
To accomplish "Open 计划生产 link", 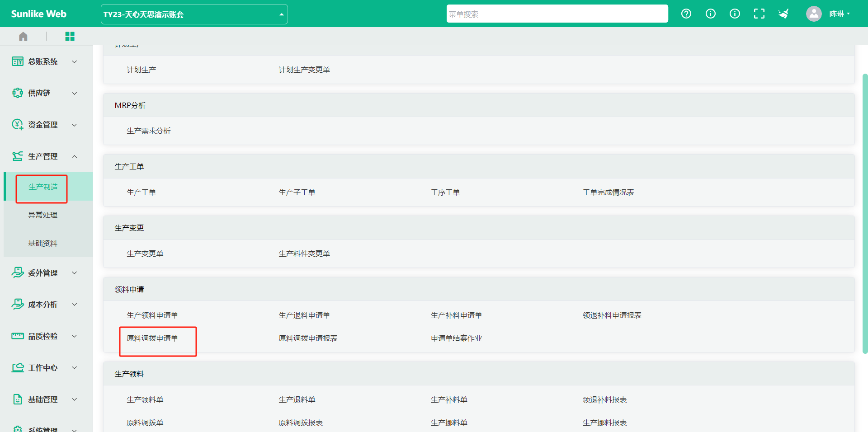I will [x=142, y=70].
